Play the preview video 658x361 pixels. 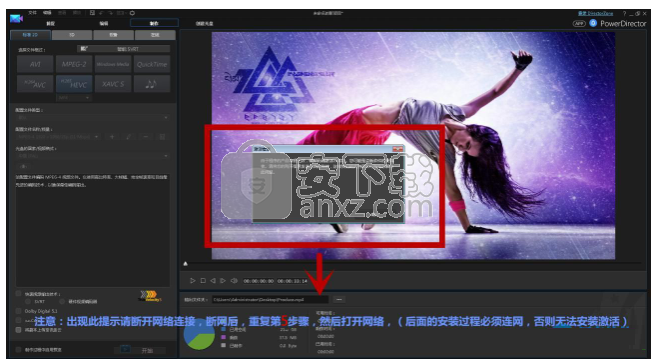(x=193, y=280)
